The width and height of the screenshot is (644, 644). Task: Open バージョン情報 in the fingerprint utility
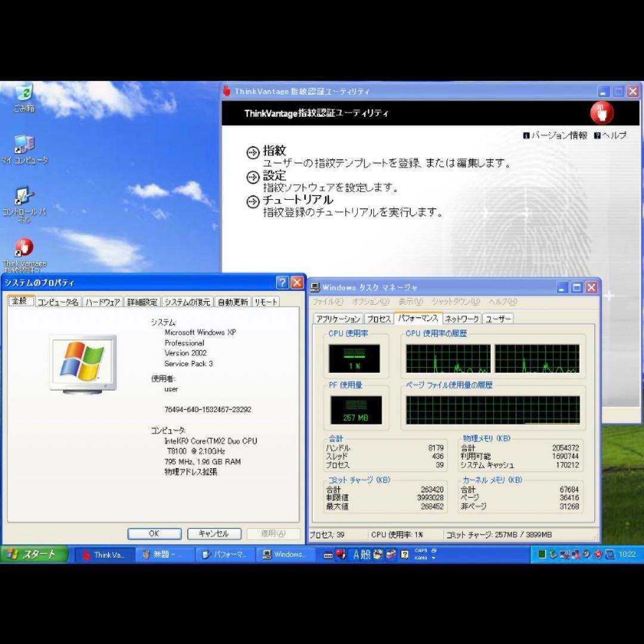coord(558,135)
